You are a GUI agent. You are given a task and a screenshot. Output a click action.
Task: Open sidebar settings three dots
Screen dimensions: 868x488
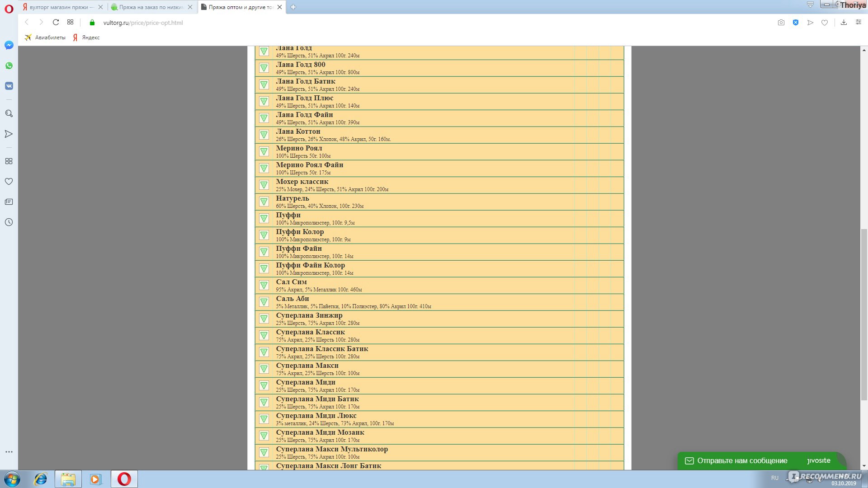[x=9, y=452]
